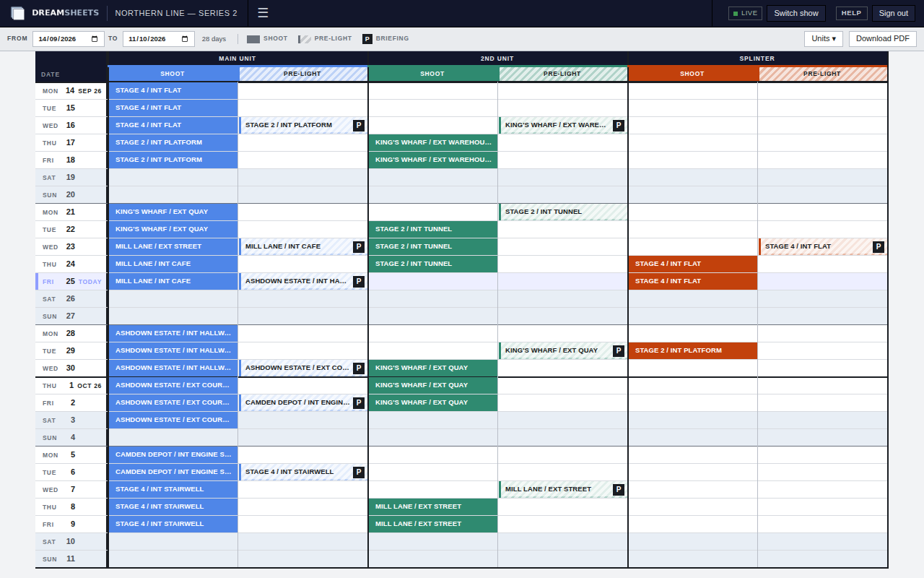Open 2nd Unit Stage 2 / Int Tunnel on Tue 22

(433, 230)
